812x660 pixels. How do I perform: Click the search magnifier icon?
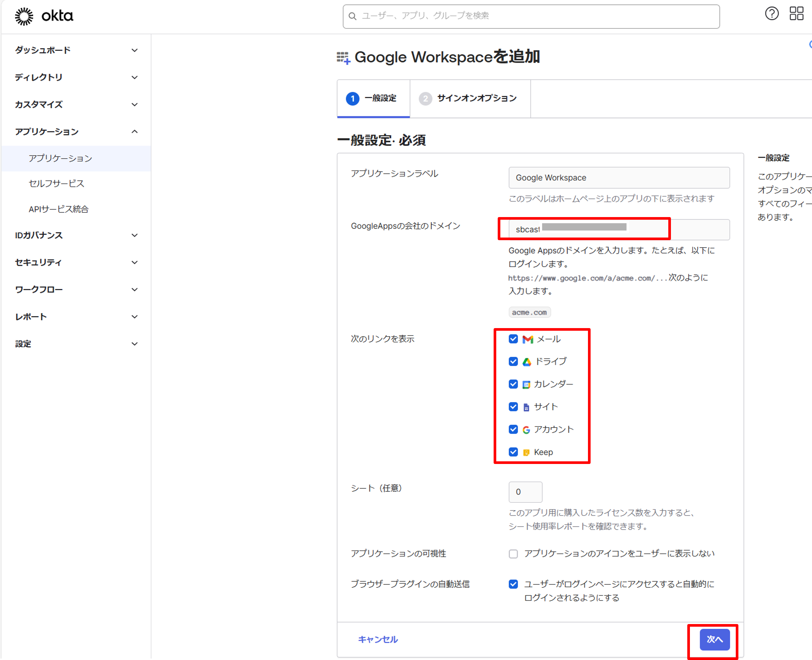353,16
